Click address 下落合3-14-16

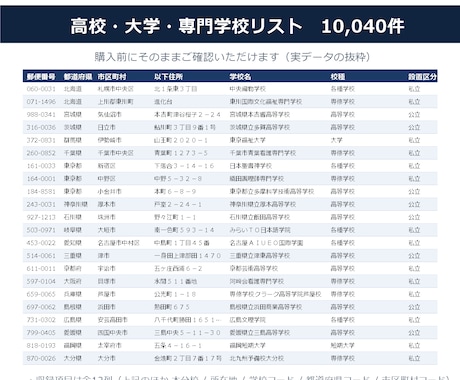[184, 166]
